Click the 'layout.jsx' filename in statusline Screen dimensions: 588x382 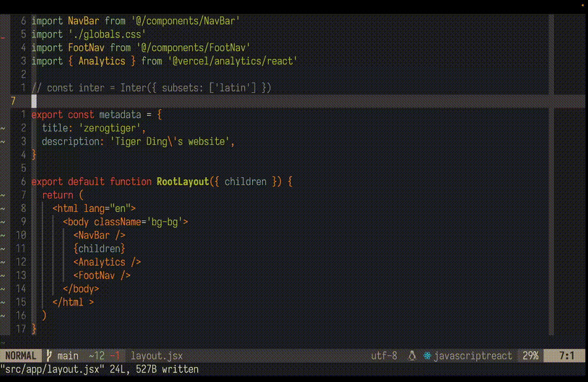(x=157, y=355)
